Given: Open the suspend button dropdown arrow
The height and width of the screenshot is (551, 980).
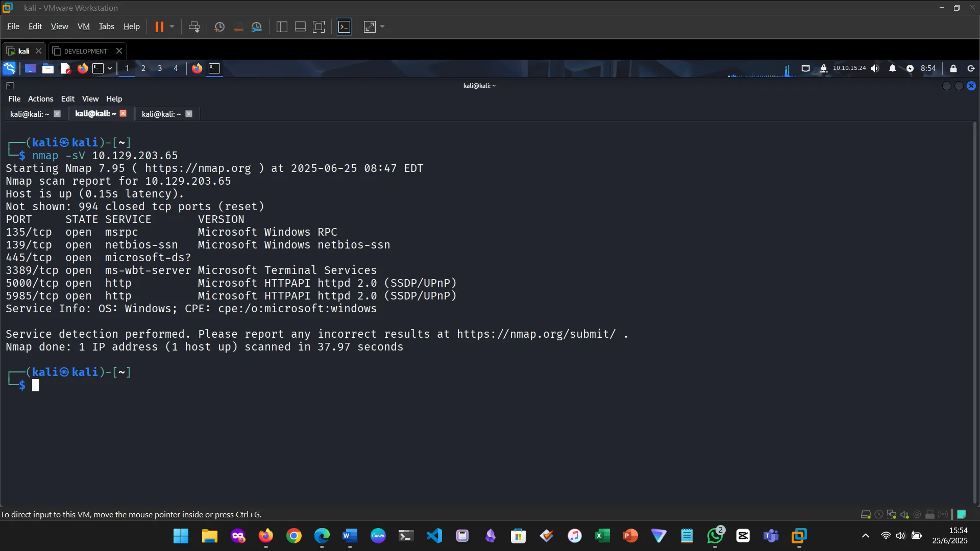Looking at the screenshot, I should [172, 27].
